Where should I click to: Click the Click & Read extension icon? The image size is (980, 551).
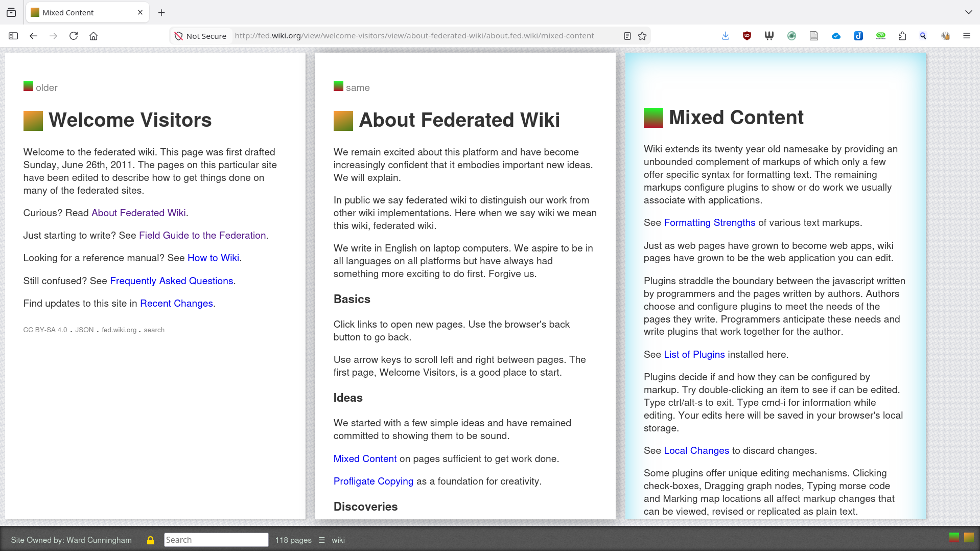[880, 36]
